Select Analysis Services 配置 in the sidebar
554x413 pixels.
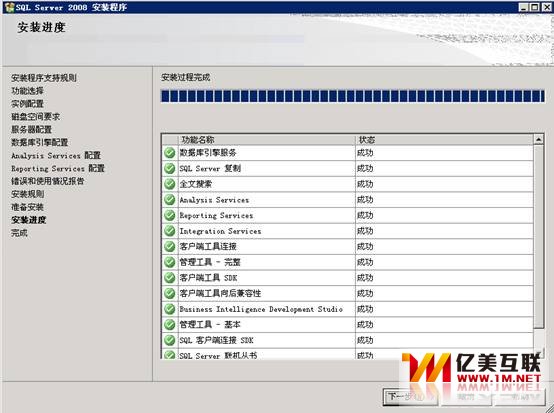point(56,155)
